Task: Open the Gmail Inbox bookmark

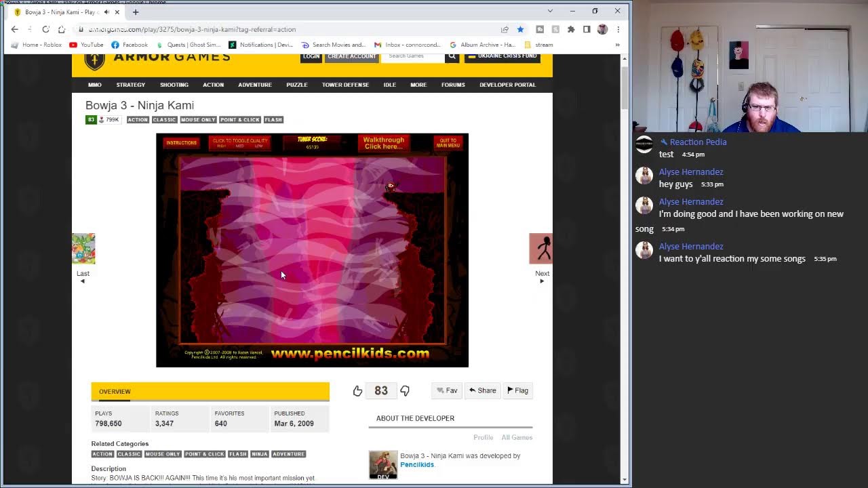Action: [407, 45]
